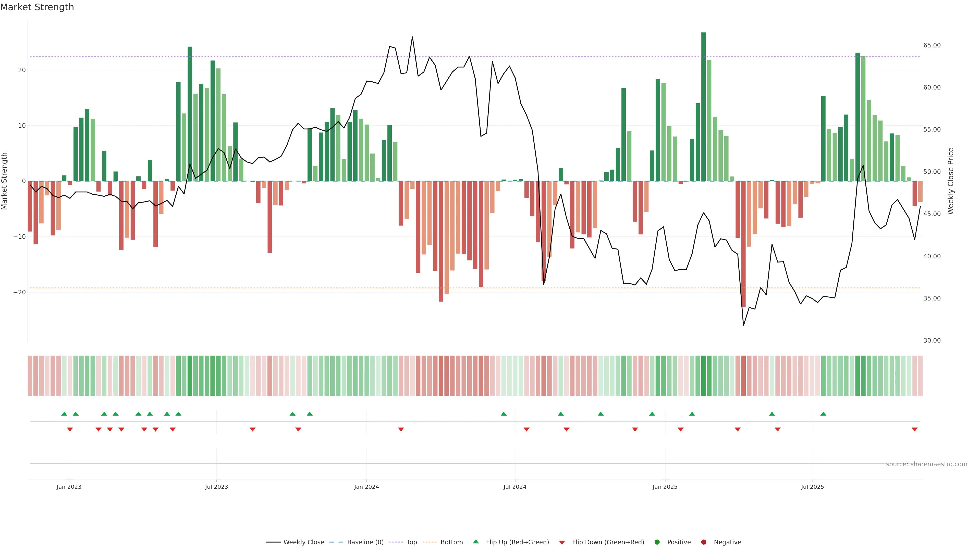
Task: Click the Market Strength left axis title
Action: point(5,181)
